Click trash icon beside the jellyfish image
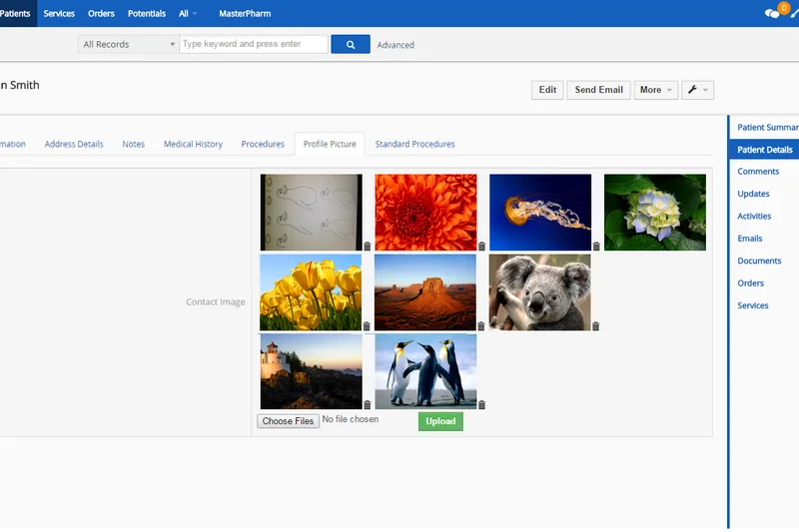Screen dimensions: 799x532 click(x=596, y=247)
